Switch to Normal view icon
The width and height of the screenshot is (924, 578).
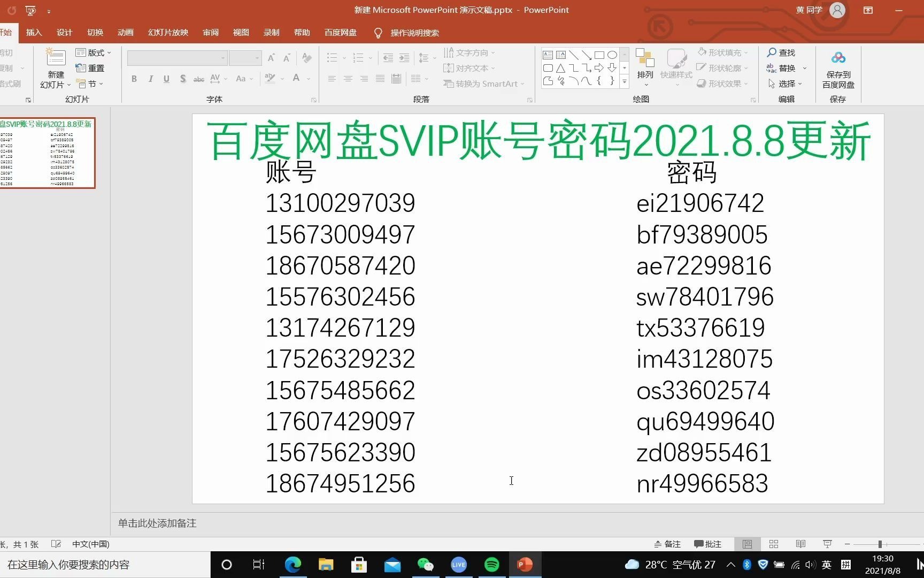click(x=747, y=544)
